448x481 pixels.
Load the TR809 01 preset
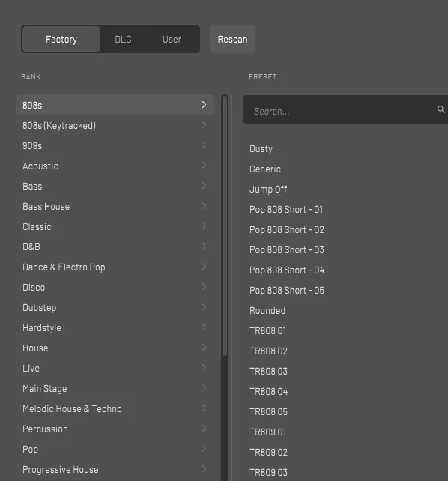pos(267,432)
